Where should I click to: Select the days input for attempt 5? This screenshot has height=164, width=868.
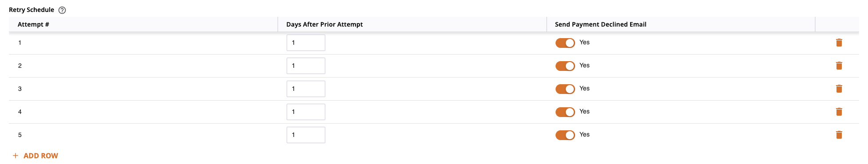coord(306,135)
